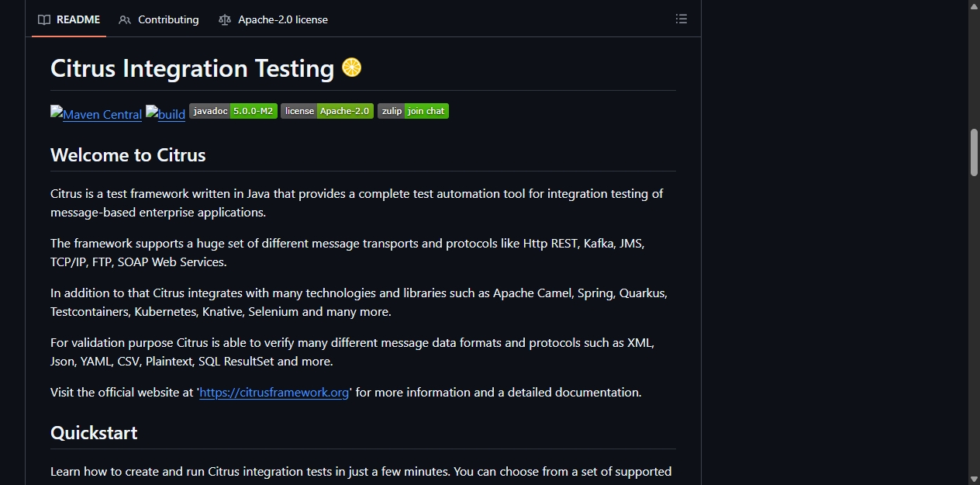
Task: Click the scrollbar up arrow
Action: tap(974, 5)
